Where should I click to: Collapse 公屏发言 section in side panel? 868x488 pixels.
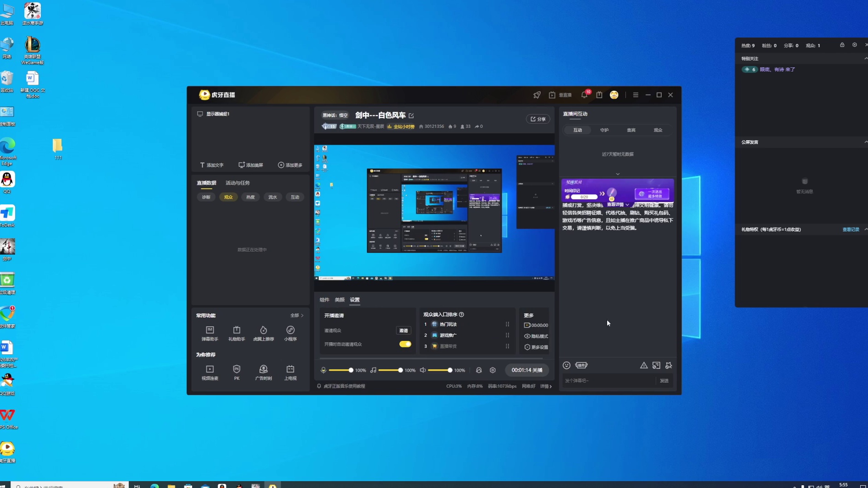[x=865, y=142]
